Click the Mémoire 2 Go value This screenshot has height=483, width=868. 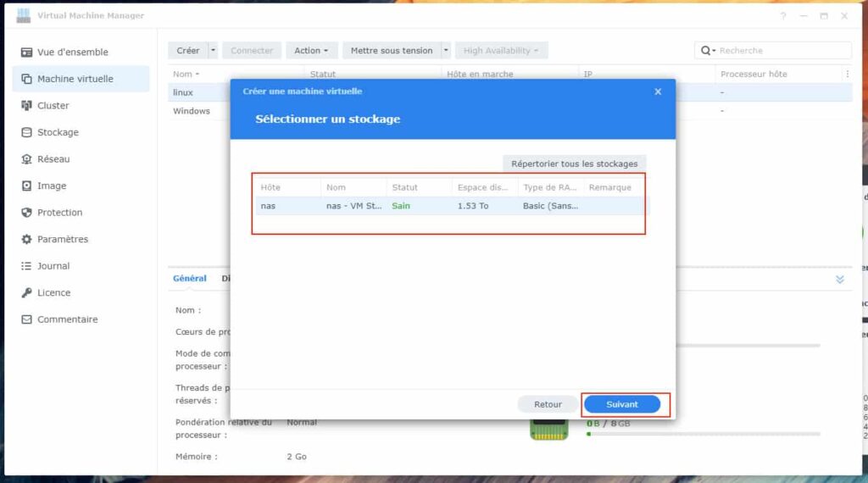click(297, 457)
